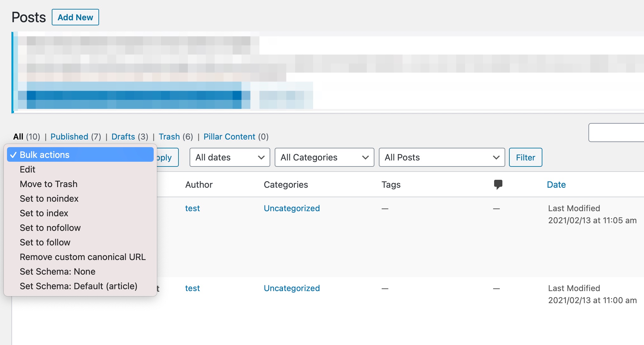Choose Set to nofollow option
Viewport: 644px width, 345px height.
point(50,228)
